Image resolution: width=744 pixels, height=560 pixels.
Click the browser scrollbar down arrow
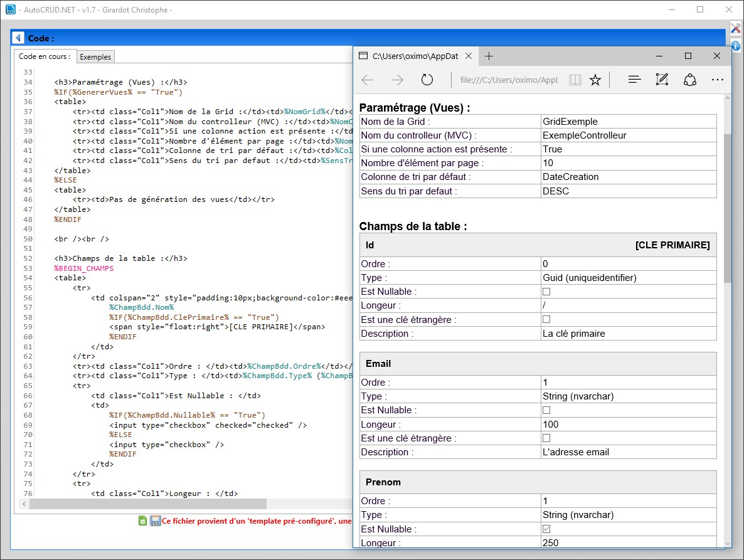(728, 544)
